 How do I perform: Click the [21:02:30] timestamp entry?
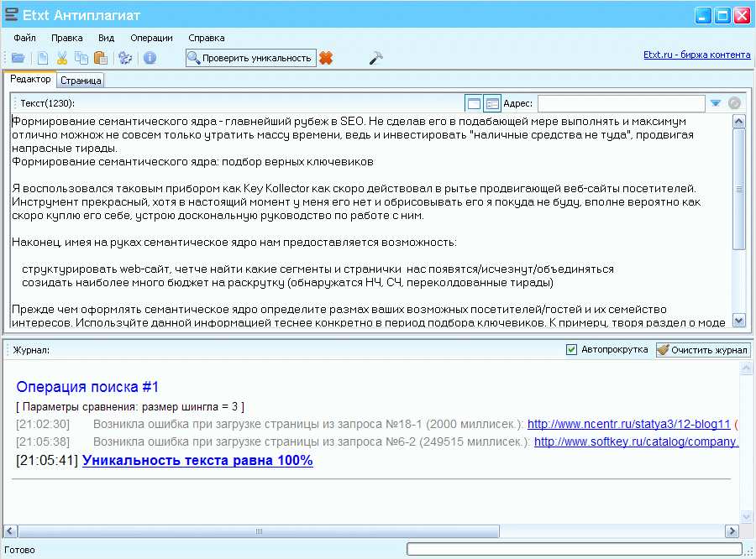pos(43,424)
